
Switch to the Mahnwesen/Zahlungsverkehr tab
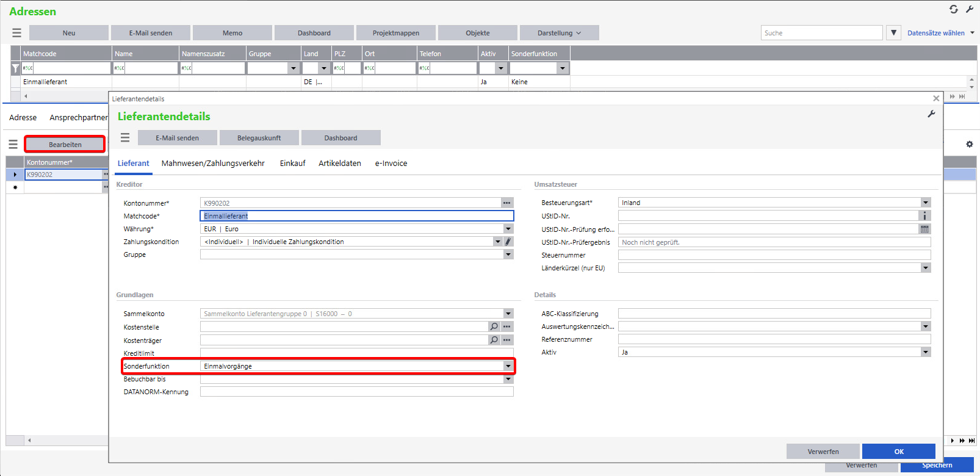(x=213, y=164)
